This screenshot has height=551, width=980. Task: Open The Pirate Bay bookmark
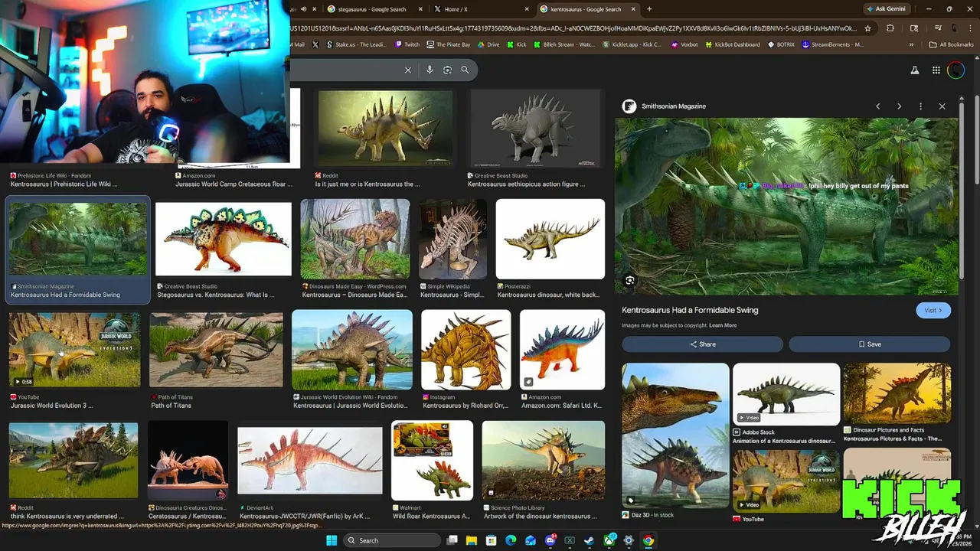pos(448,44)
